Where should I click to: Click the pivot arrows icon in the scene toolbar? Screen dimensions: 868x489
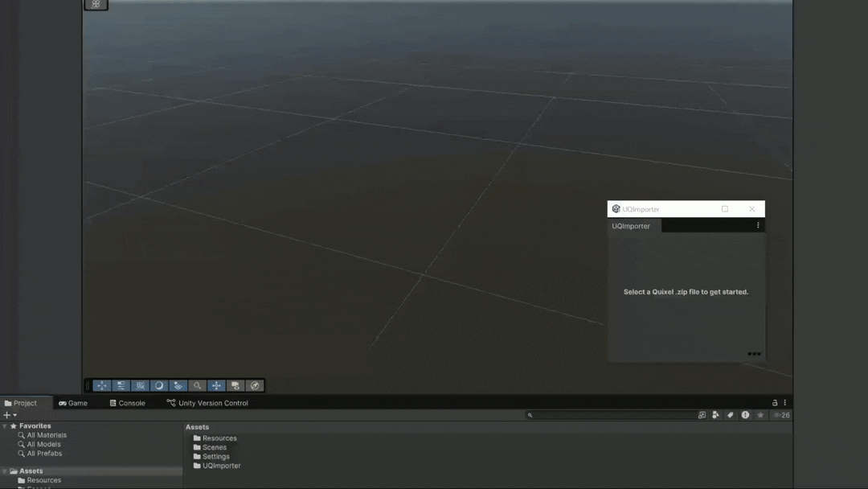[x=216, y=385]
